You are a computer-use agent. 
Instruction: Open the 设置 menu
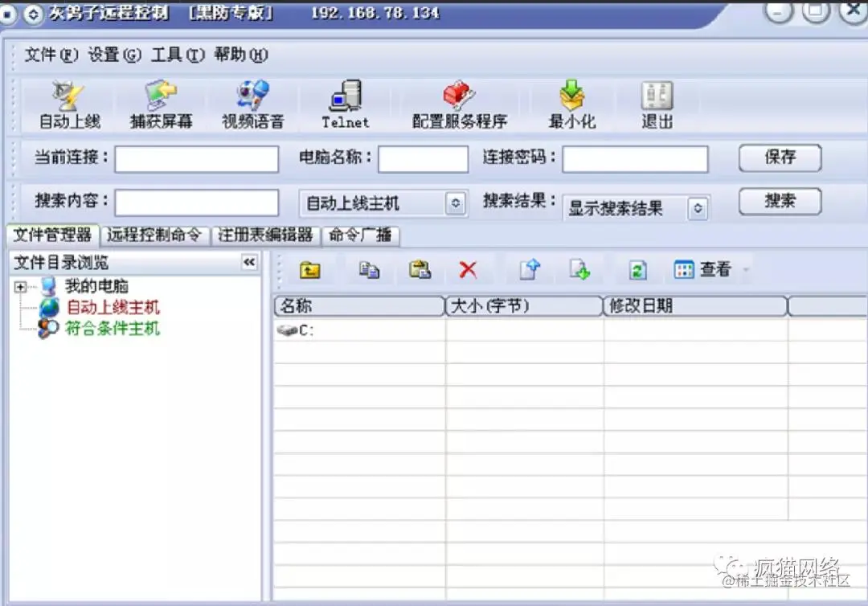click(105, 55)
